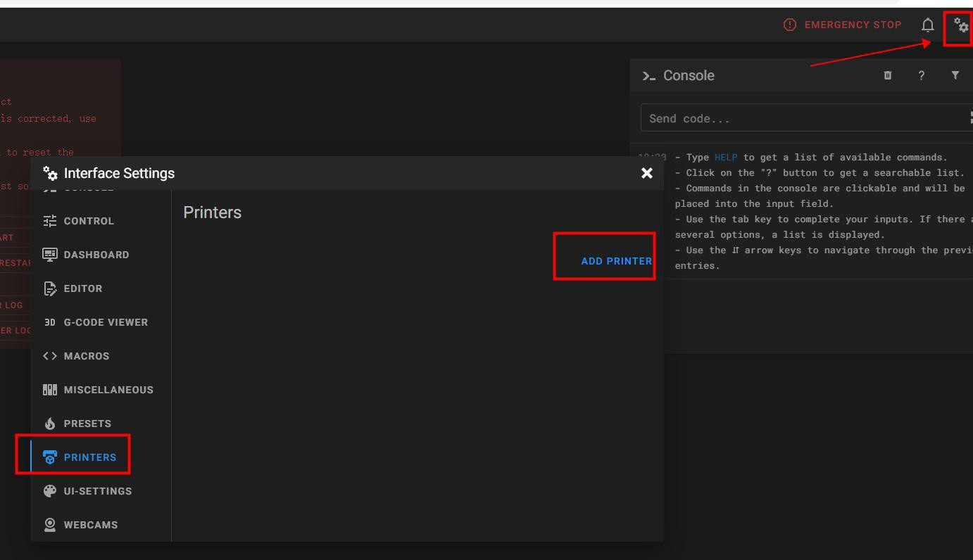Open the console filter funnel menu
This screenshot has height=560, width=973.
pyautogui.click(x=955, y=75)
